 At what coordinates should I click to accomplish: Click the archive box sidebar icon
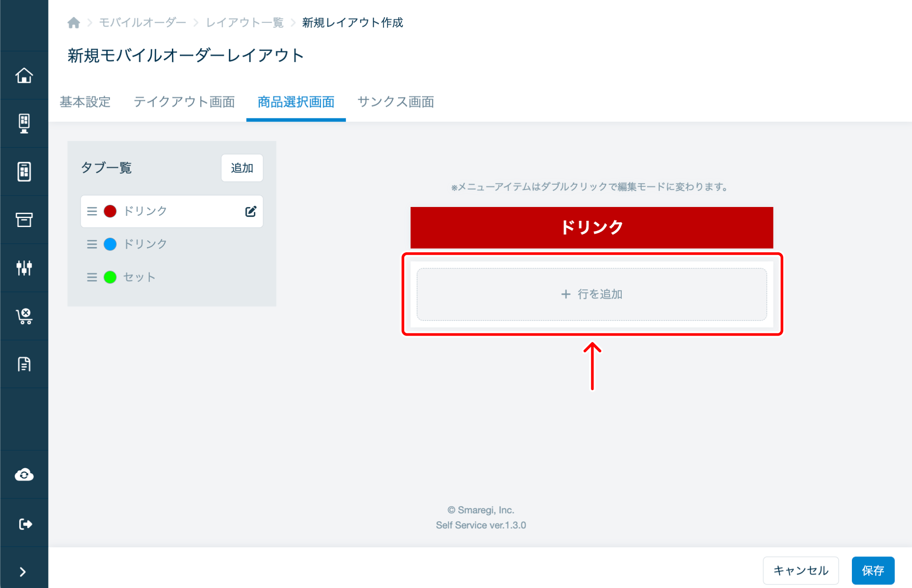pyautogui.click(x=24, y=220)
